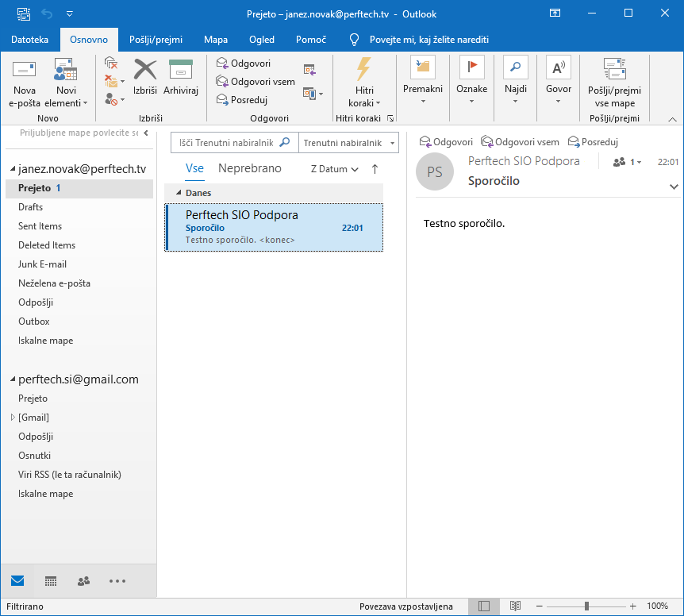The image size is (684, 616).
Task: Open the recipients count dropdown
Action: (x=628, y=162)
